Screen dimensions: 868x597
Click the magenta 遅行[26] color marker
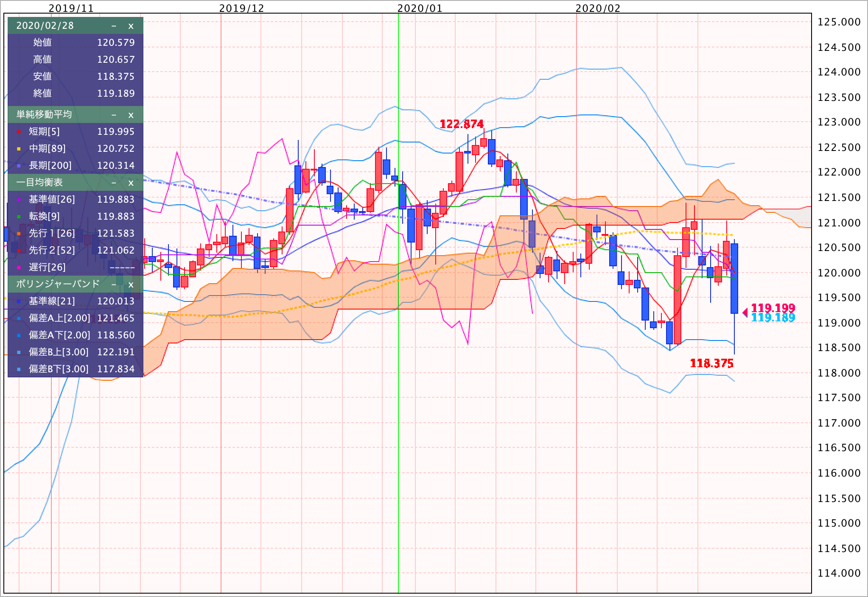pyautogui.click(x=19, y=268)
